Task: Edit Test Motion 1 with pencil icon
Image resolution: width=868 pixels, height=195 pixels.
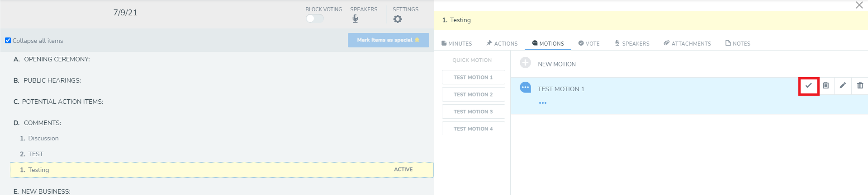Action: (x=843, y=85)
